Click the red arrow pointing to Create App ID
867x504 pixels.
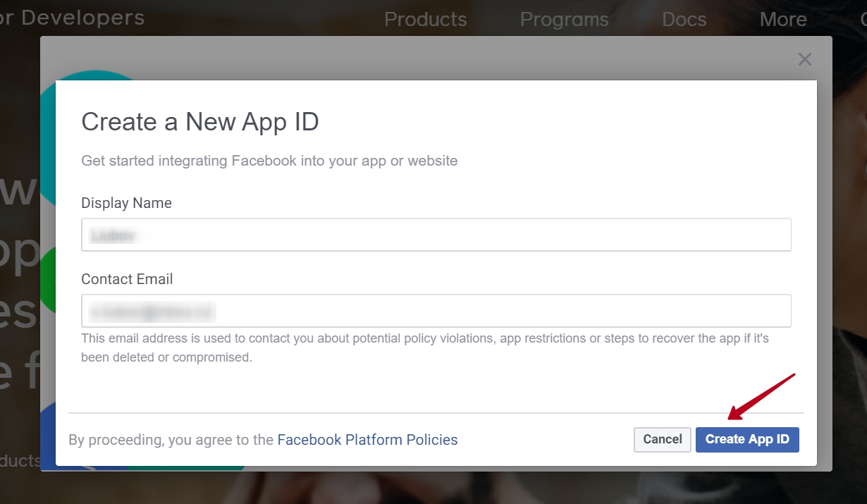761,396
